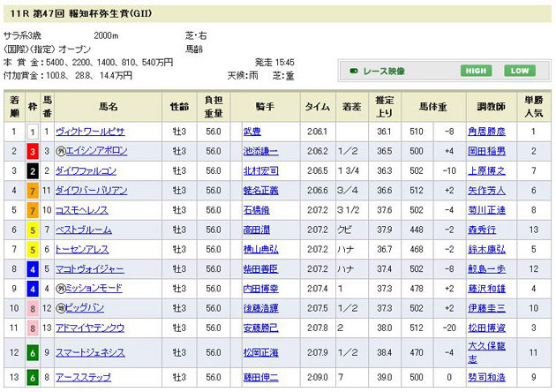
Task: Click the black frame number 2 badge
Action: coord(32,170)
